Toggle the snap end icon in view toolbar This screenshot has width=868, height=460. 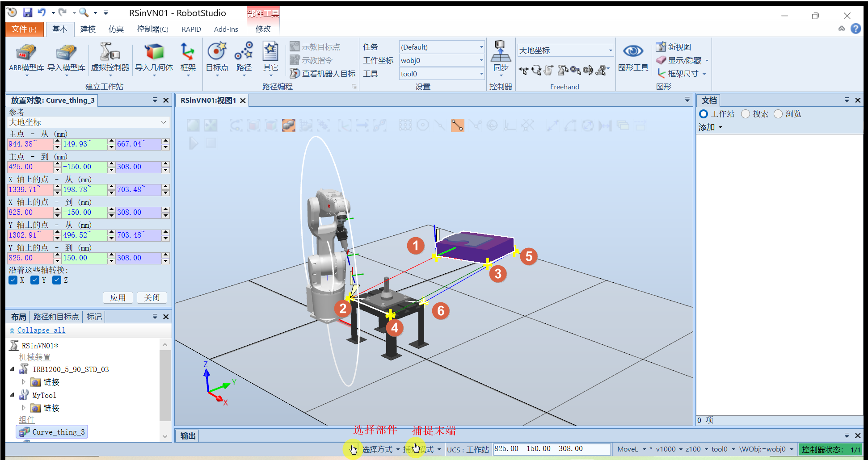click(x=457, y=125)
